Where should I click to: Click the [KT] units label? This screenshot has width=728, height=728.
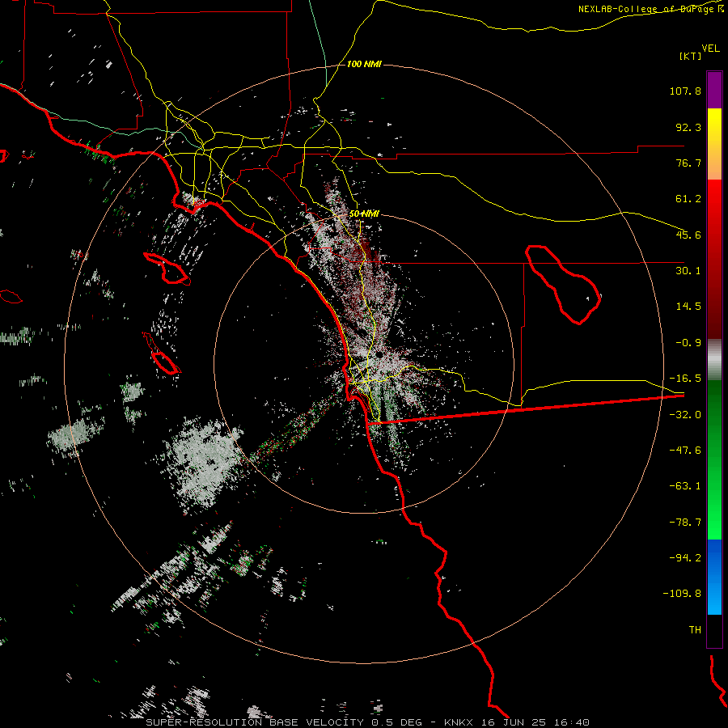[x=691, y=56]
